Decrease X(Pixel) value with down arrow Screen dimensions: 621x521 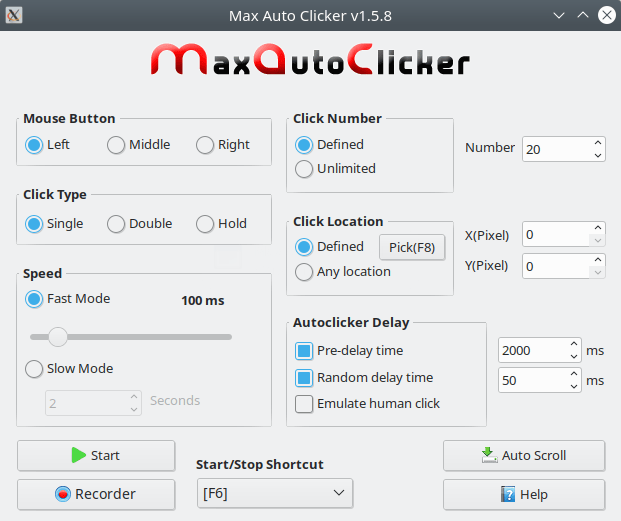point(598,240)
